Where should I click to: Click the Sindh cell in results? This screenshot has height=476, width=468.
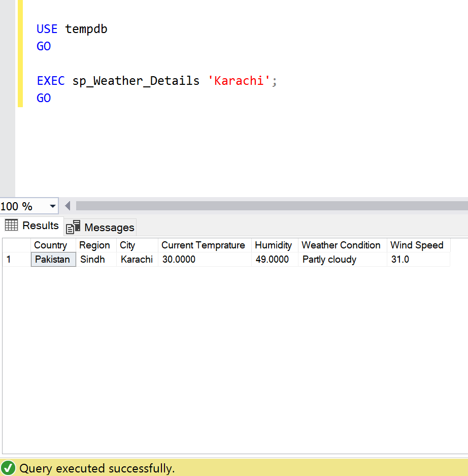tap(95, 260)
